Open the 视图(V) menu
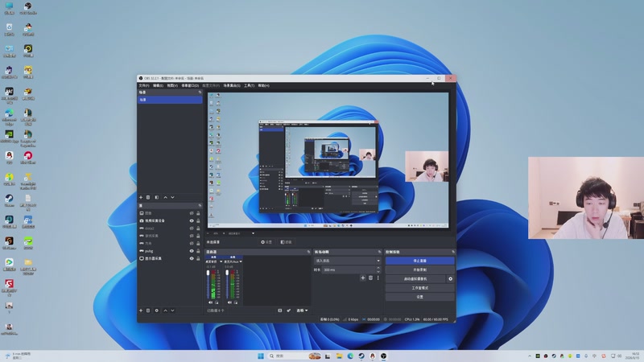Screen dimensions: 644x362 [172, 86]
